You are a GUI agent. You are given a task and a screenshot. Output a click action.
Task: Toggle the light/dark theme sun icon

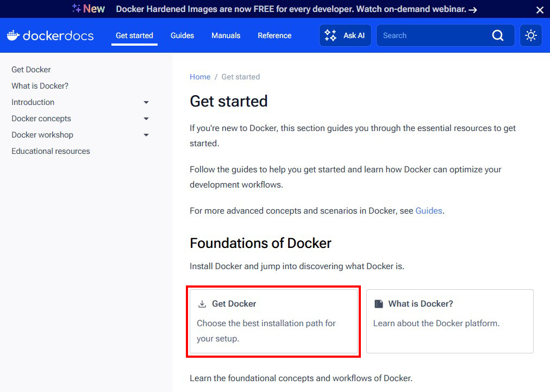(531, 35)
